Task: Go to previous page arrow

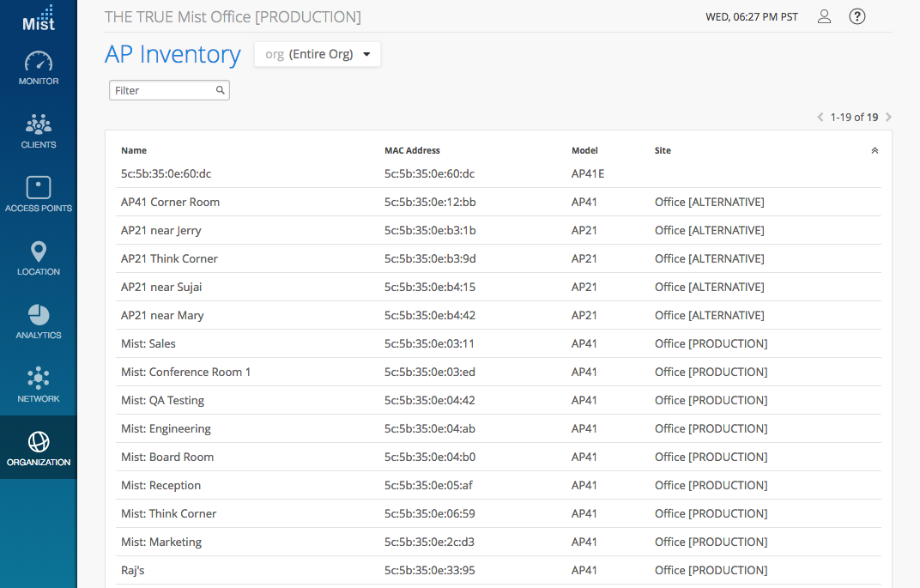Action: pos(820,118)
